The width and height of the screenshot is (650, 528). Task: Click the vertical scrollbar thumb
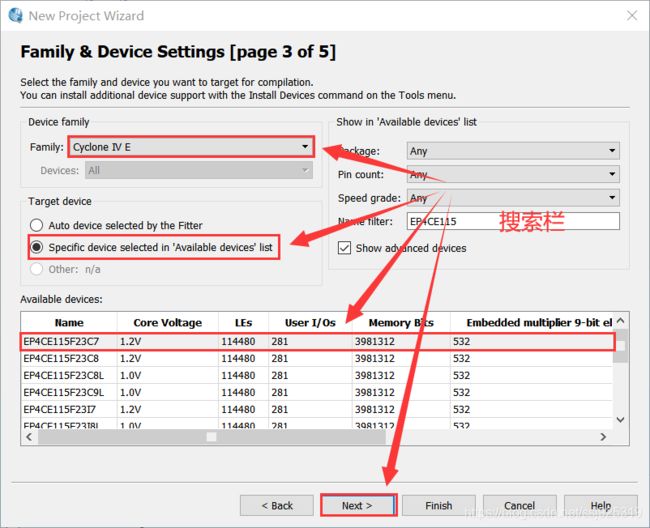[621, 346]
